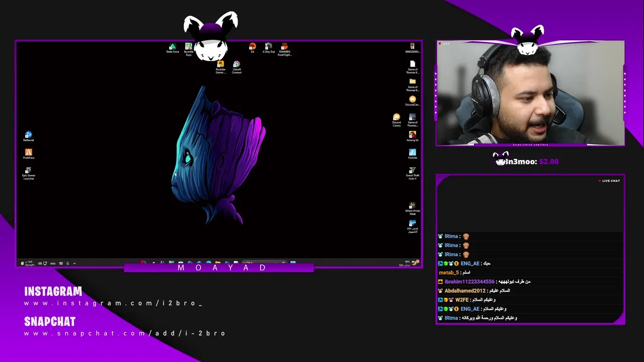Launch the Among Us shortcut
The width and height of the screenshot is (644, 362).
(x=413, y=136)
